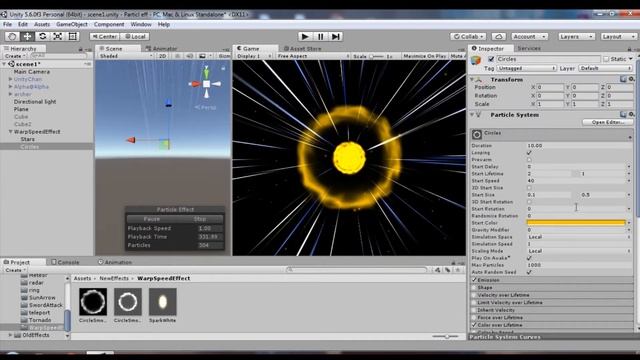Click Project save search star icon
The image size is (640, 360).
click(x=458, y=270)
